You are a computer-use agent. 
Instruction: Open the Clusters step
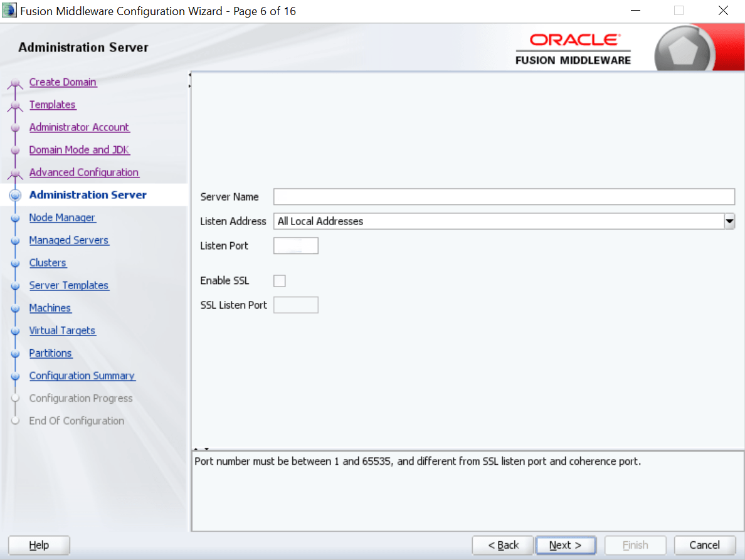pyautogui.click(x=48, y=263)
